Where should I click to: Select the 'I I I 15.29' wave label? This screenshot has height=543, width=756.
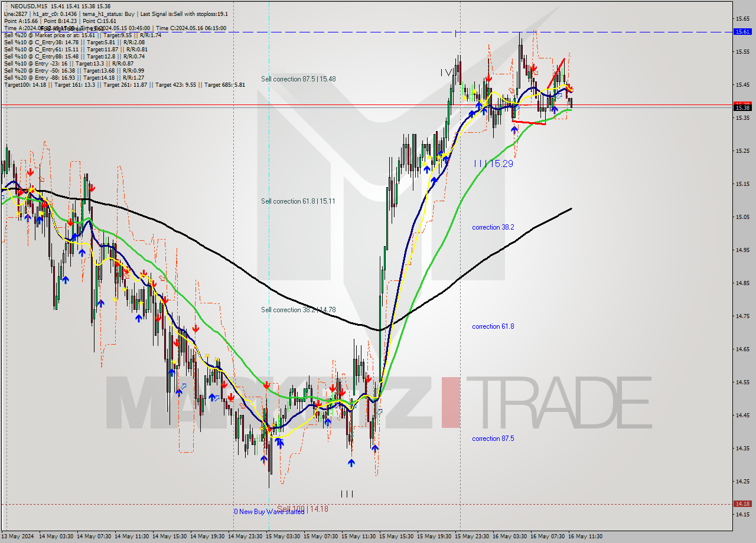(493, 163)
